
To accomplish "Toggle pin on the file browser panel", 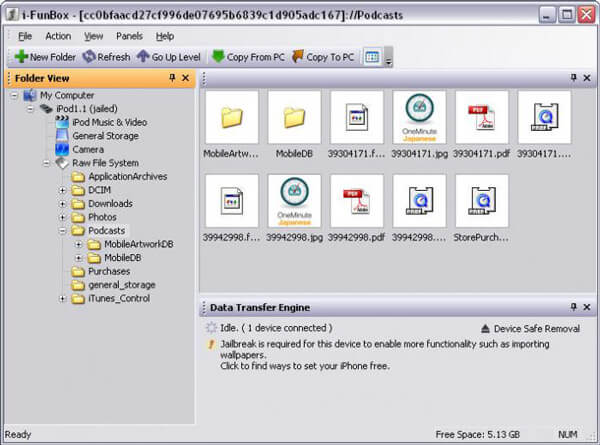I will click(573, 78).
